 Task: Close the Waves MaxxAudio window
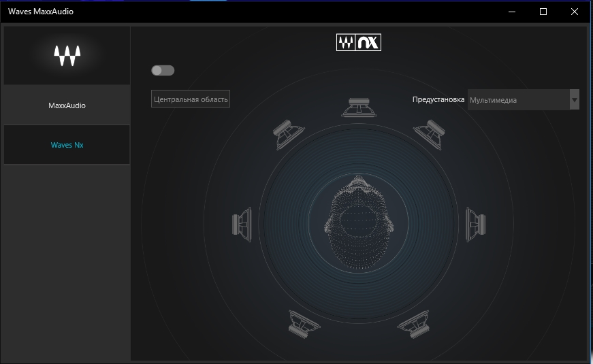coord(575,12)
